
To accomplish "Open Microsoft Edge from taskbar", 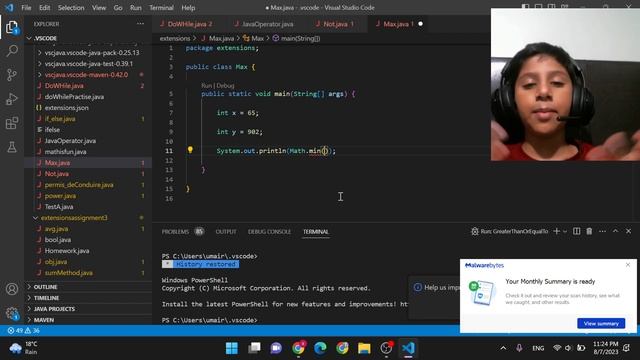I will (x=320, y=348).
